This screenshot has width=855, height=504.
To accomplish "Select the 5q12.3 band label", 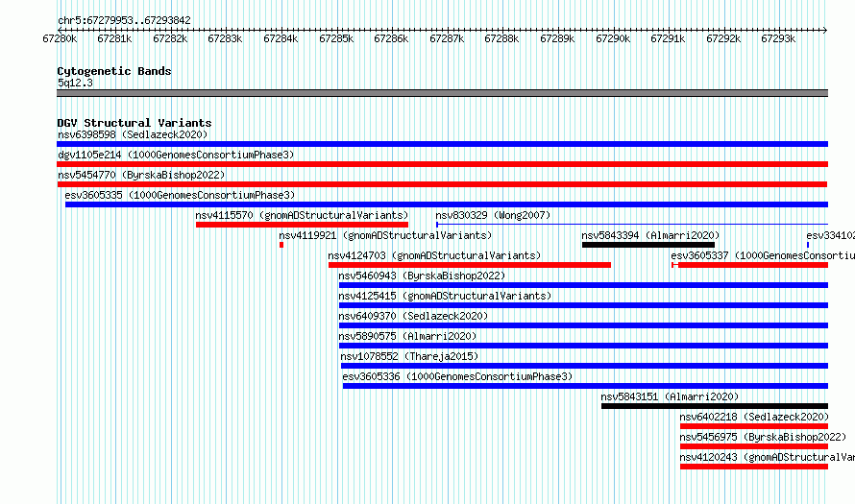I will (75, 83).
